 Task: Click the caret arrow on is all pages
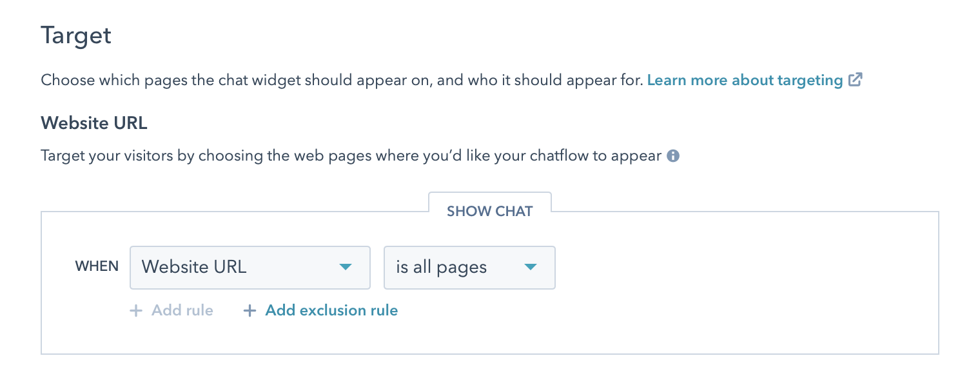coord(531,267)
